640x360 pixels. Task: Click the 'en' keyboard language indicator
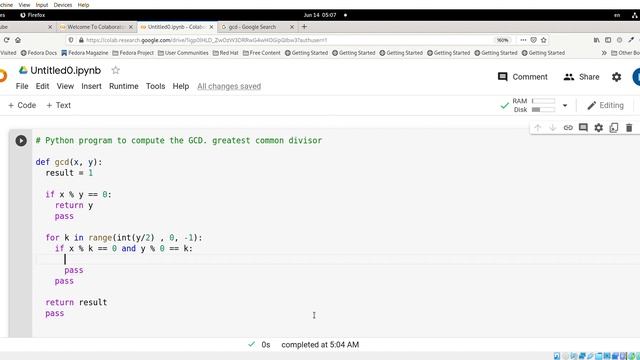point(617,15)
